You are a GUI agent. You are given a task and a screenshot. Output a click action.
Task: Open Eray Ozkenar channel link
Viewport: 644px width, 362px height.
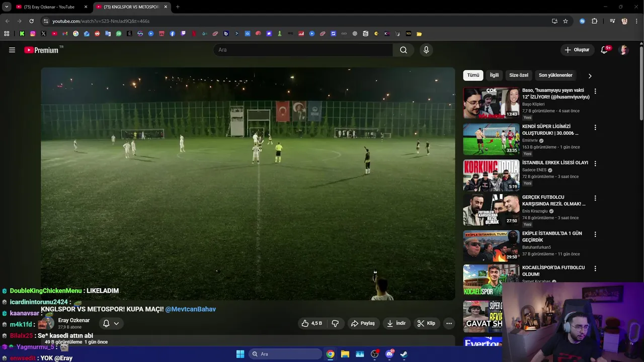click(x=74, y=320)
